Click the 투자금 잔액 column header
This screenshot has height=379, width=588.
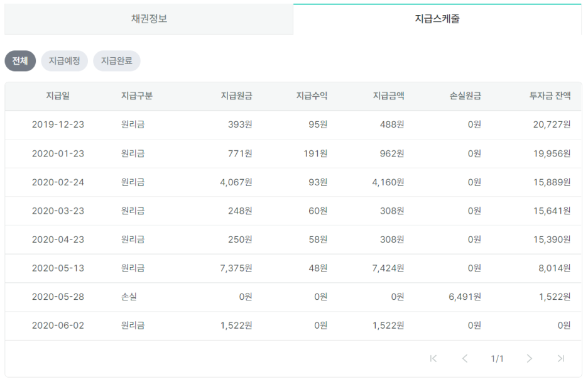click(x=550, y=96)
